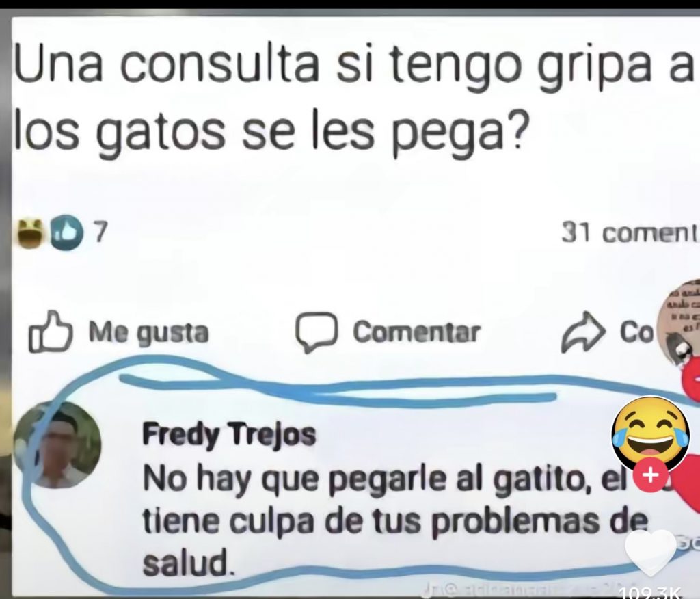Click the Fredy Trejos name link
Screen dimensions: 700x599
[x=229, y=435]
